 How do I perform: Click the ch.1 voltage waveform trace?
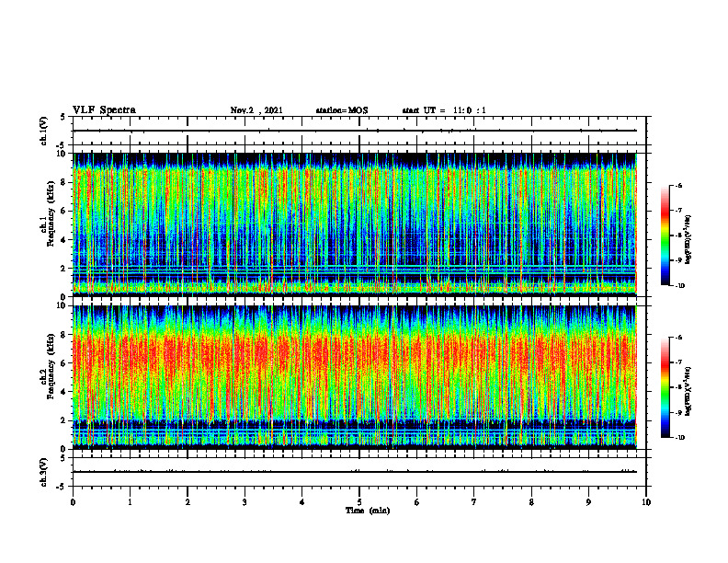[x=355, y=131]
